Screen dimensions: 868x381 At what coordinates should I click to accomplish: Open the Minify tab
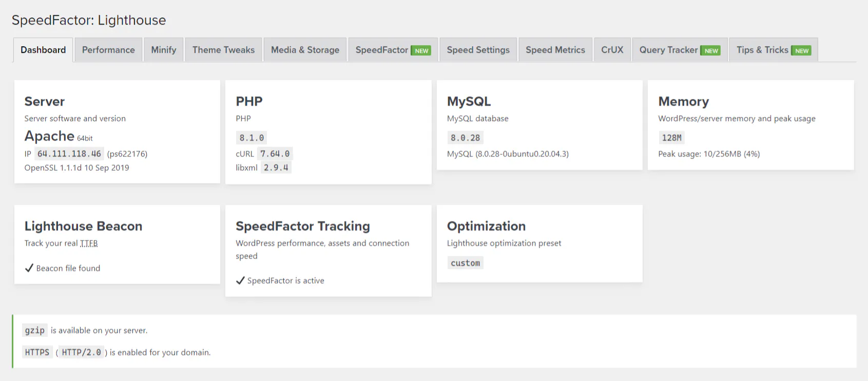pyautogui.click(x=164, y=50)
